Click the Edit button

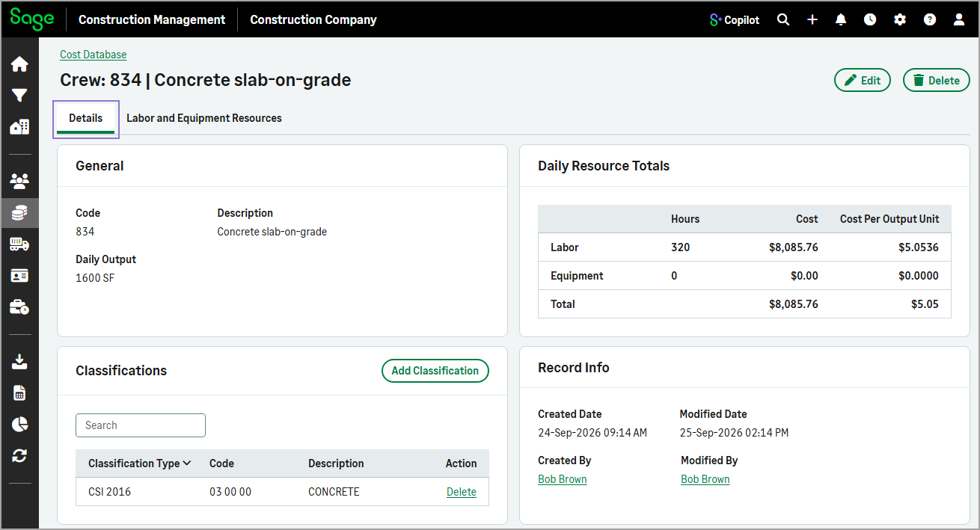(x=863, y=80)
